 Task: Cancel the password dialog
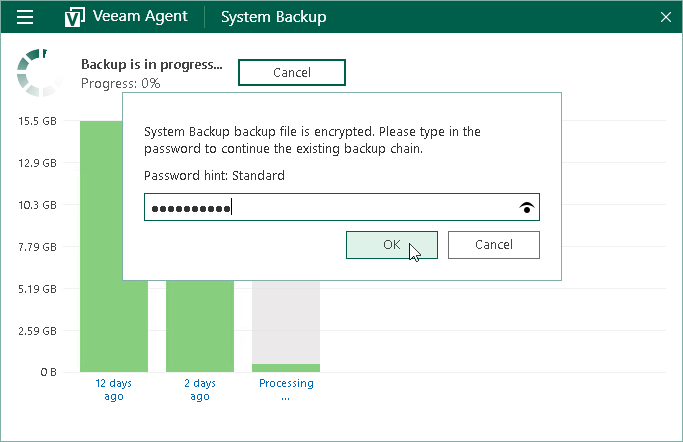pyautogui.click(x=494, y=245)
